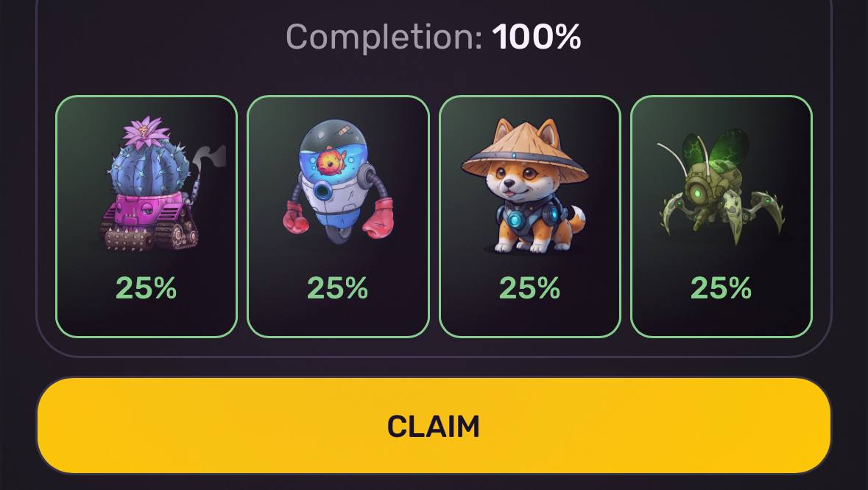
Task: Click the 25% label under the cactus tank
Action: coord(147,288)
